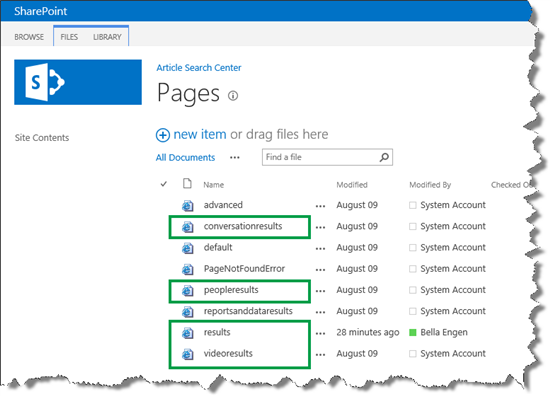Open the ellipsis menu for peopleresults
Screen dimensions: 550x396
pyautogui.click(x=320, y=291)
